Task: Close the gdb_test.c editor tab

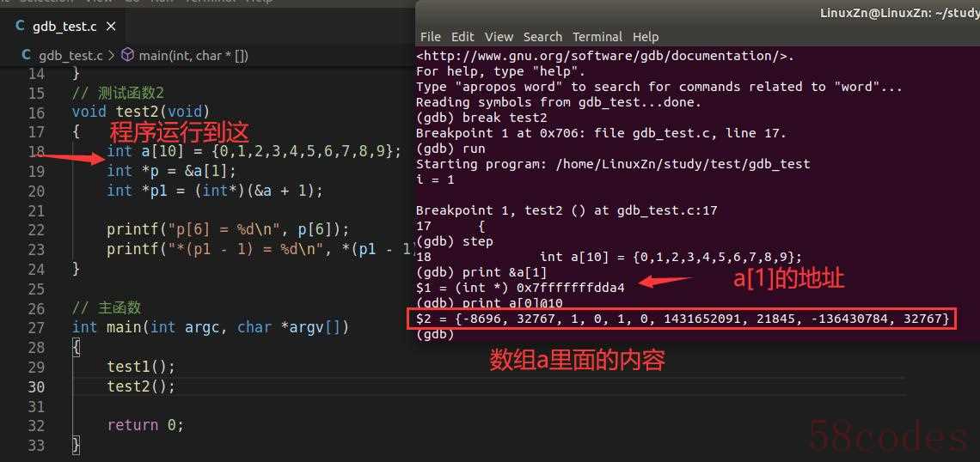Action: pos(111,27)
